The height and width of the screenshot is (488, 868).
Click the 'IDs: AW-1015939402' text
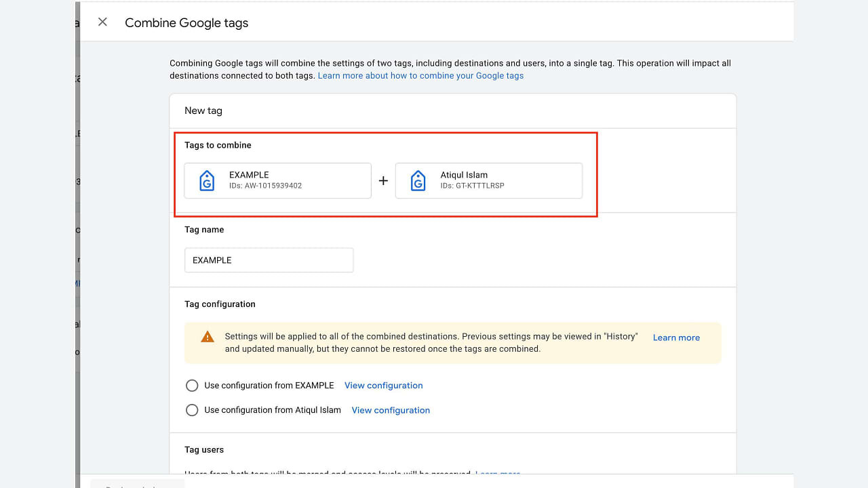click(265, 186)
